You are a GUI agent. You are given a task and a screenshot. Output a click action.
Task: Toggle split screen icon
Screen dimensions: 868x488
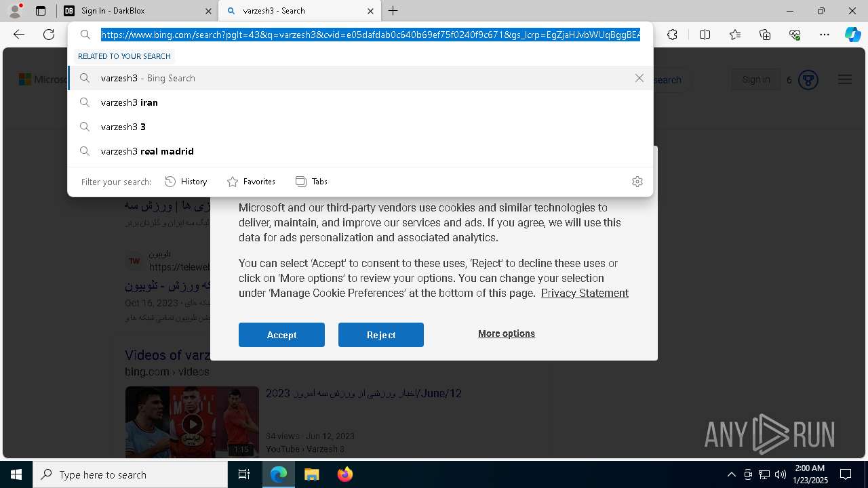(705, 35)
